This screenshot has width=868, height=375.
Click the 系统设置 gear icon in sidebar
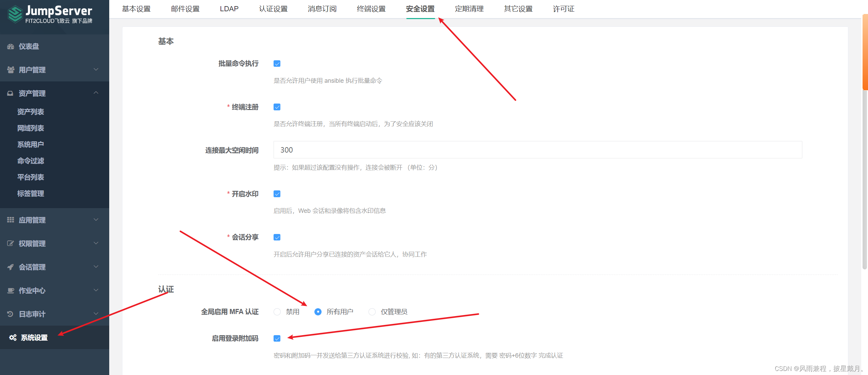pyautogui.click(x=13, y=337)
